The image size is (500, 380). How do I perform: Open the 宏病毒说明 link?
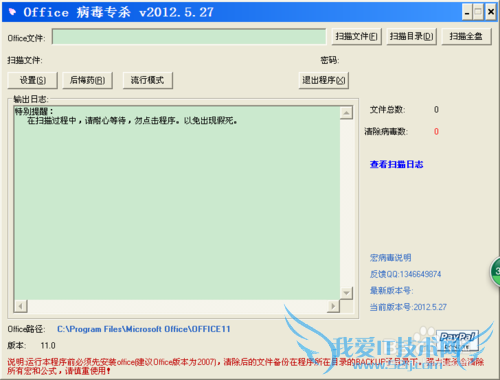click(390, 258)
